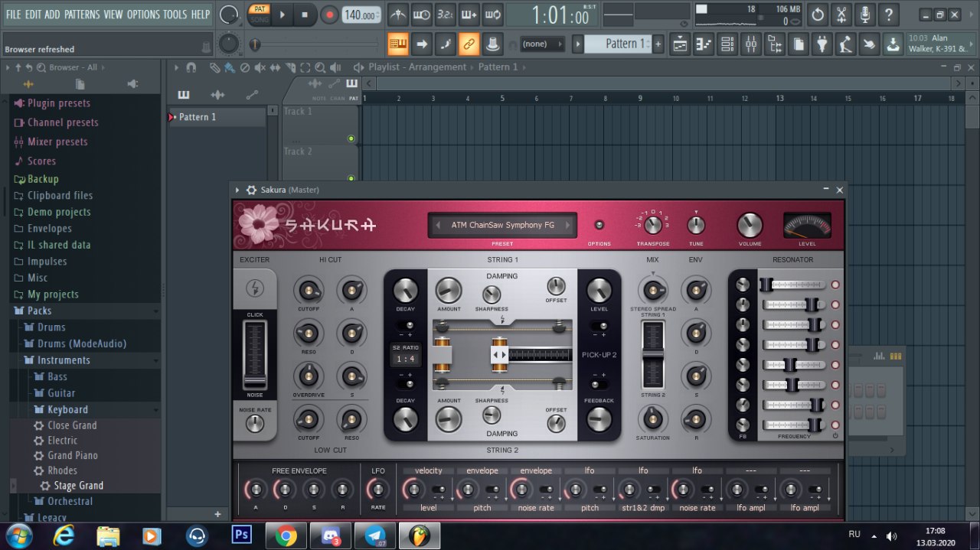Open the PATTERNS menu
980x550 pixels.
82,15
